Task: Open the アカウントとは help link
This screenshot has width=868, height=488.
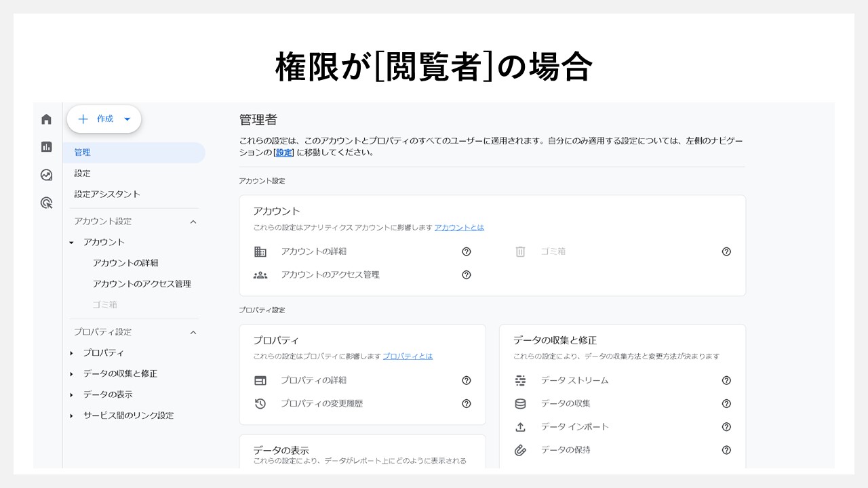Action: pyautogui.click(x=459, y=228)
